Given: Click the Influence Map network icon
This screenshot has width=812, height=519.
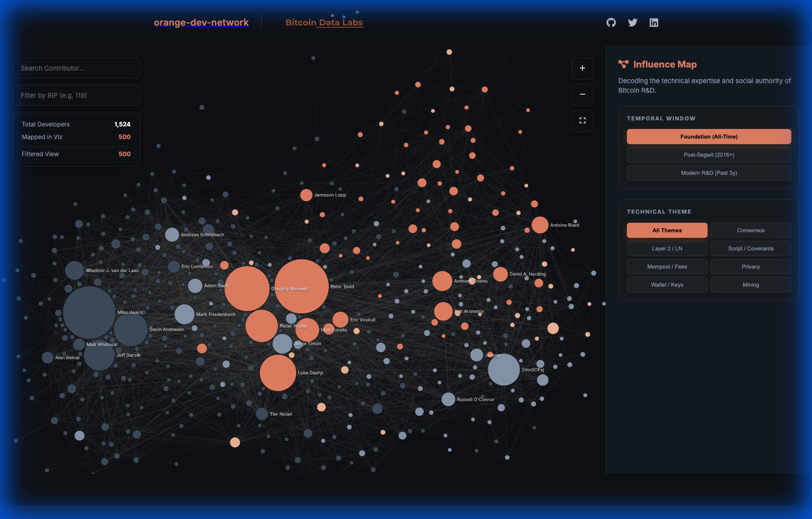Looking at the screenshot, I should coord(623,64).
